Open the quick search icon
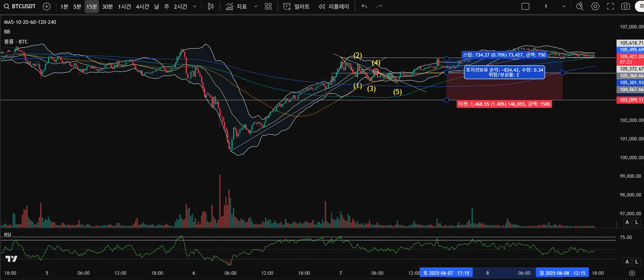The image size is (644, 280). (580, 6)
